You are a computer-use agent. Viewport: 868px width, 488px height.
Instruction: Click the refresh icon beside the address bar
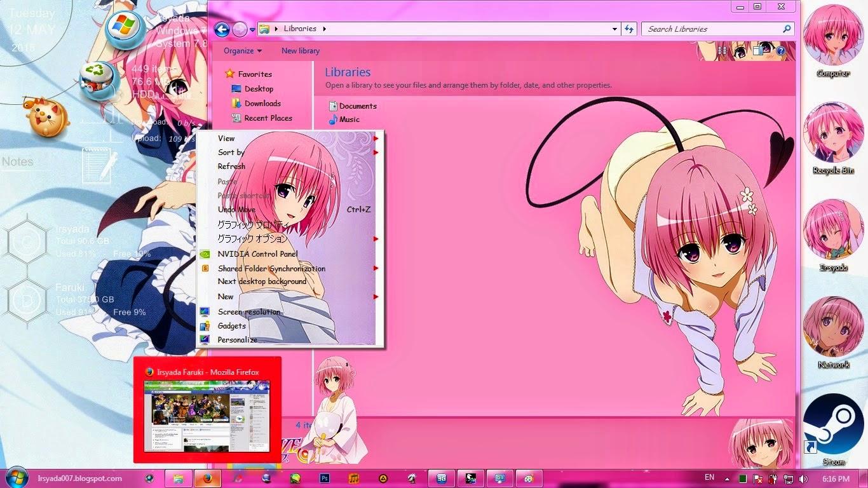point(629,29)
